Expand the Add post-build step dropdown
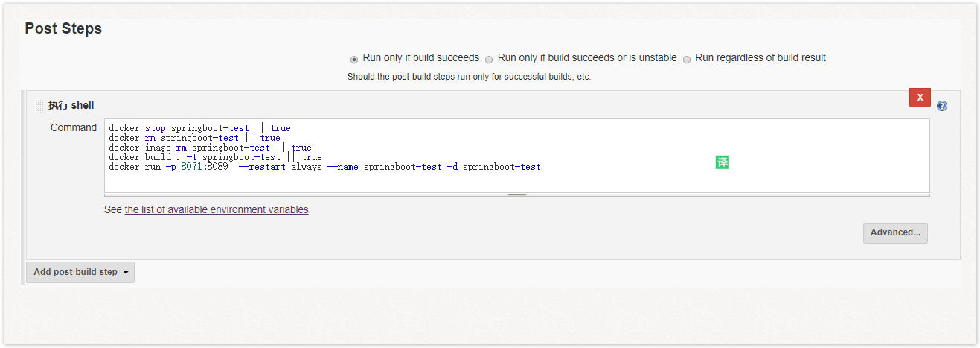This screenshot has height=348, width=980. click(80, 272)
